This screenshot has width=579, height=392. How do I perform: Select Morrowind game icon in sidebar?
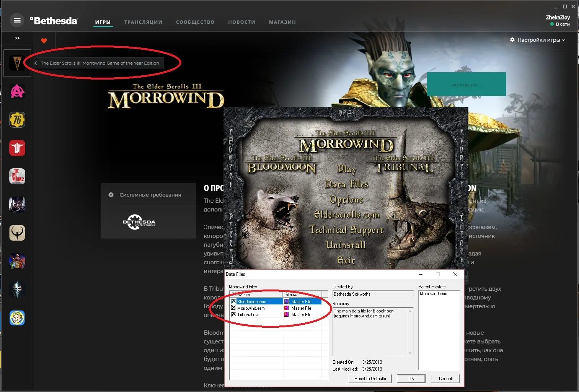pos(17,63)
